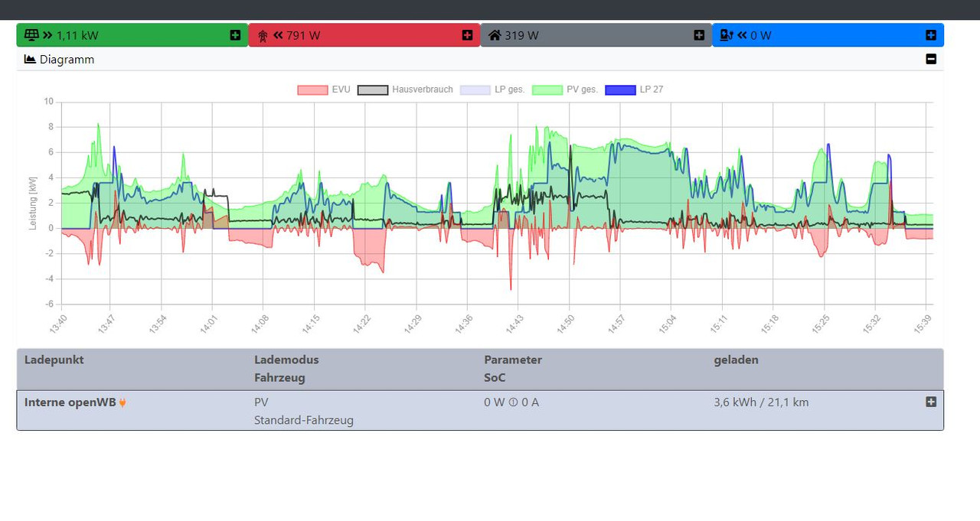This screenshot has width=980, height=521.
Task: Click the Diagramm header title
Action: coord(67,59)
